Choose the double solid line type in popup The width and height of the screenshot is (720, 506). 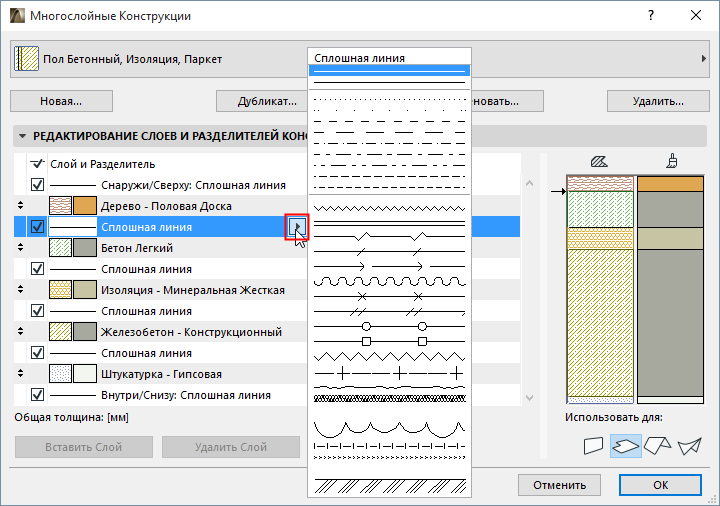(x=389, y=224)
